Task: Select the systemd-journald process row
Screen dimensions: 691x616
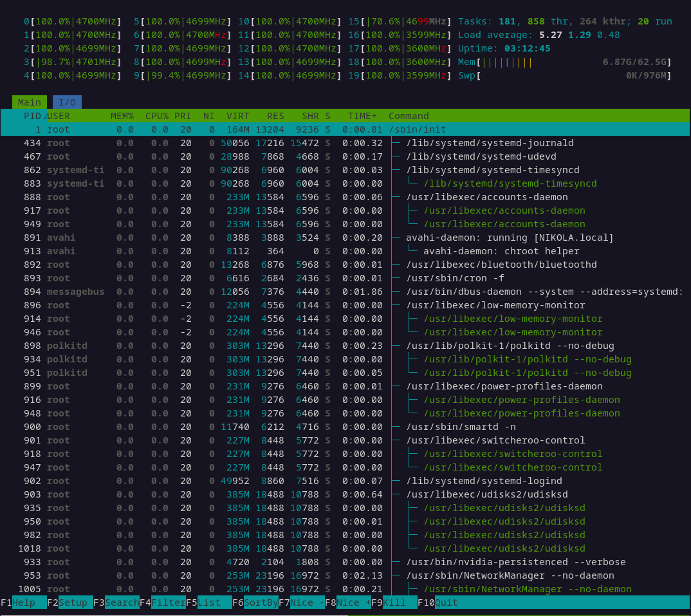Action: point(345,143)
